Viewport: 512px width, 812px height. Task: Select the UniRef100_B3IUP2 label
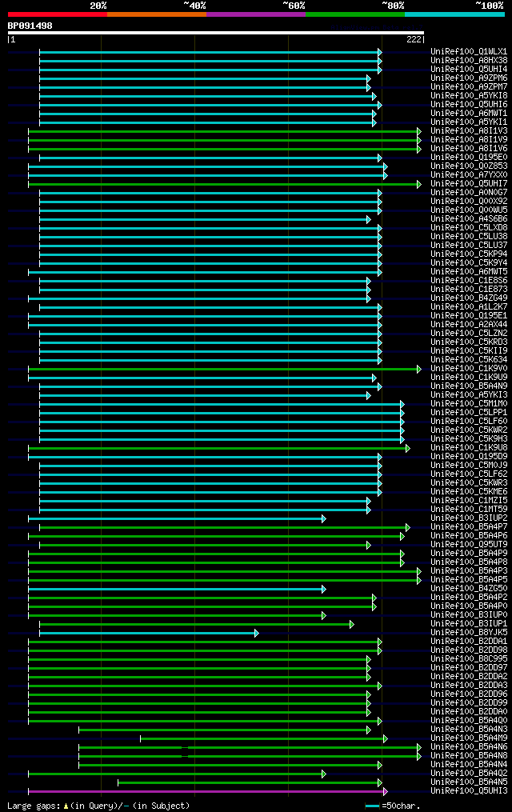[x=469, y=518]
